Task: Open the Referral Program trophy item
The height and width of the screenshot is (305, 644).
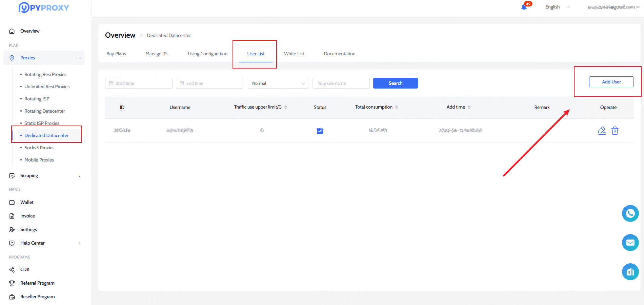Action: [37, 283]
